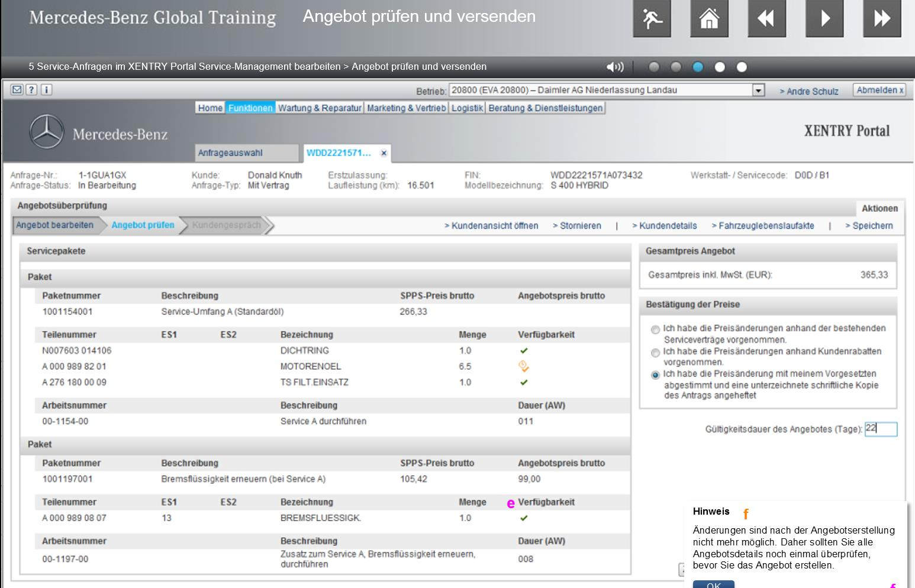Open the Wartung & Reparatur menu

[320, 108]
